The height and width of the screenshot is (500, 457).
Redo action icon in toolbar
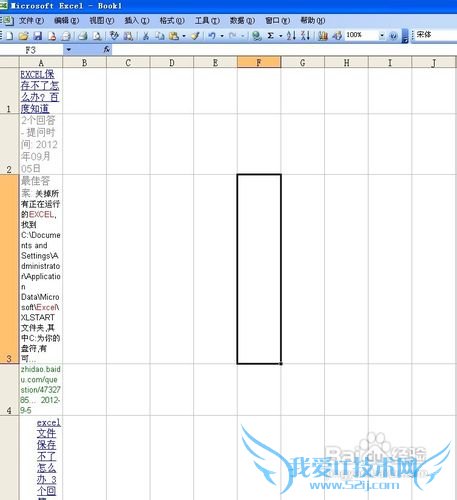[x=233, y=35]
